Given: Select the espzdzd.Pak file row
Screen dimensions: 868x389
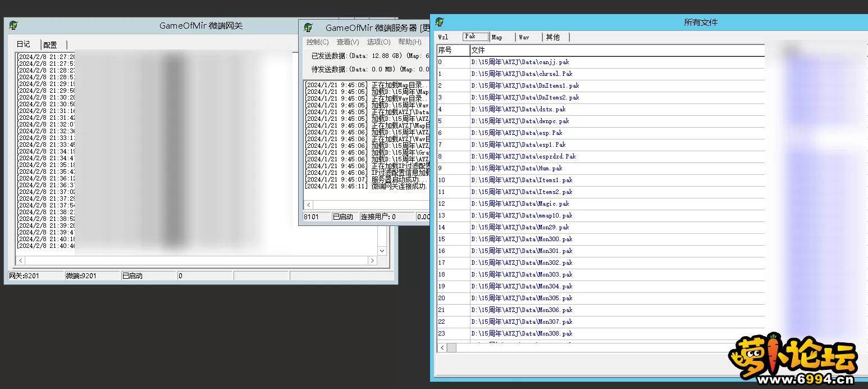Looking at the screenshot, I should tap(600, 156).
